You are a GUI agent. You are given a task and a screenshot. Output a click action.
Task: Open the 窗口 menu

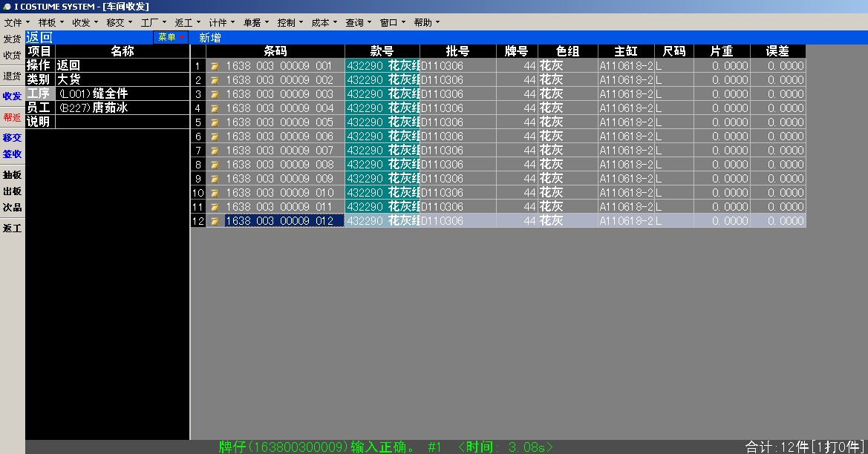(393, 23)
